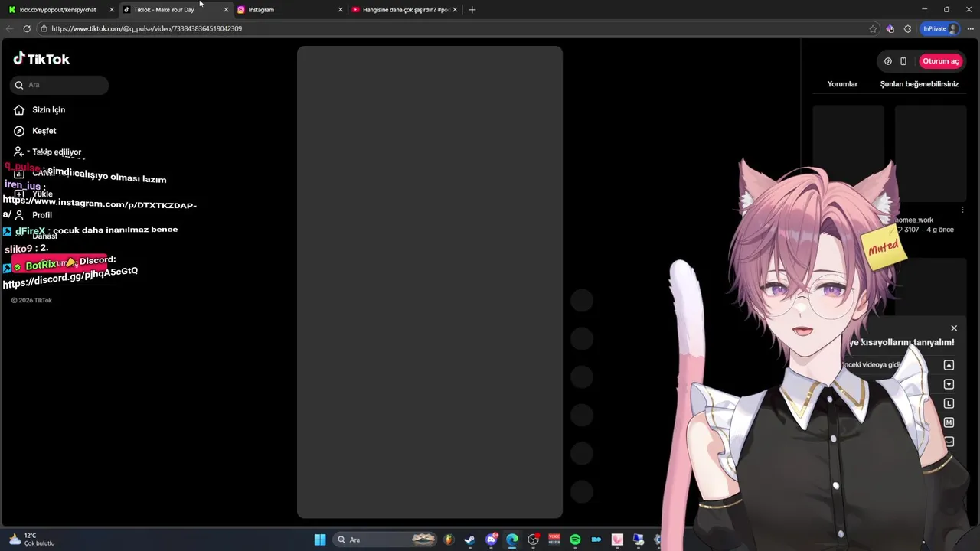
Task: Click the L shortcut key icon
Action: click(949, 403)
